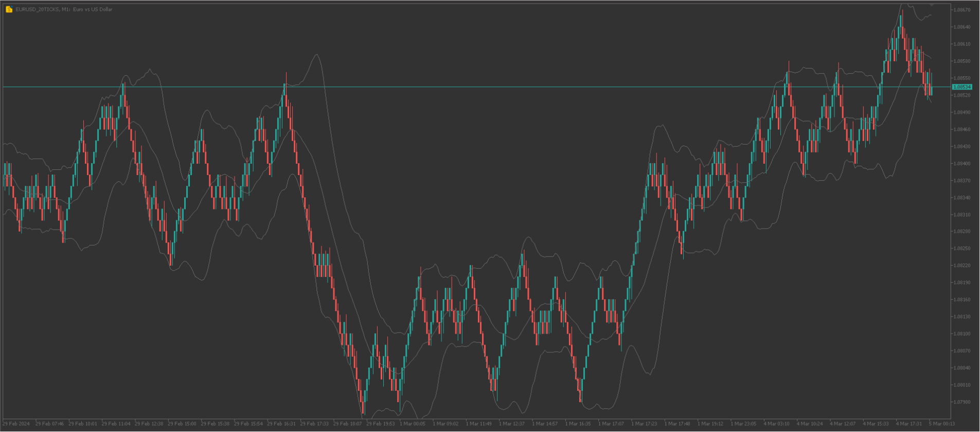The image size is (980, 432).
Task: Click the 1.08100 price scale level
Action: 961,334
